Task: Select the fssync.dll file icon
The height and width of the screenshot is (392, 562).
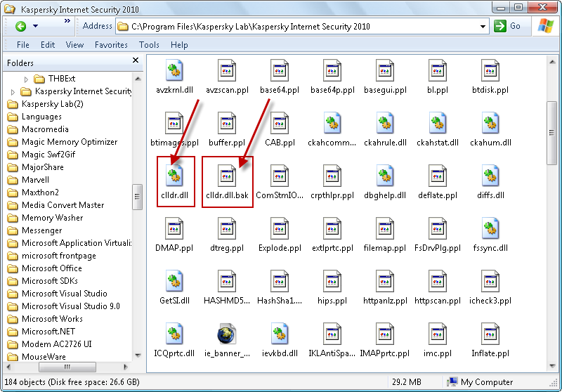Action: pos(490,228)
